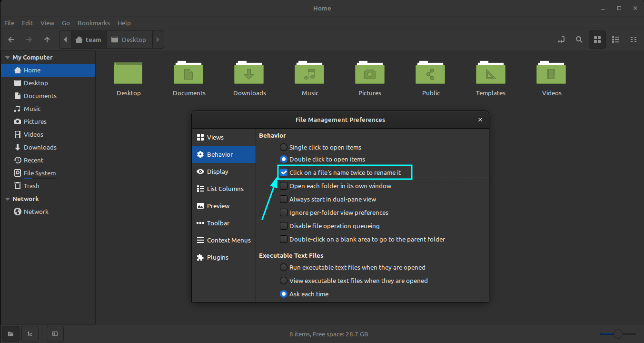Switch to icon grid view

click(x=597, y=40)
